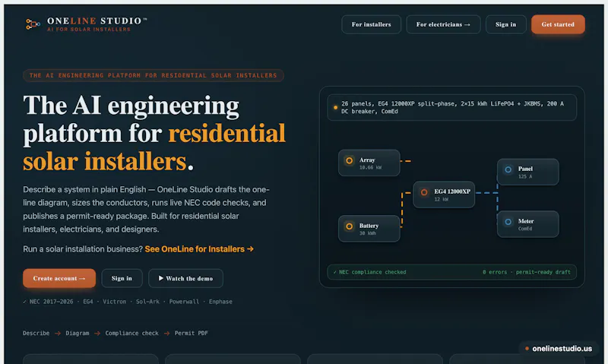The height and width of the screenshot is (364, 608).
Task: Click the Victron brand text
Action: [x=115, y=302]
